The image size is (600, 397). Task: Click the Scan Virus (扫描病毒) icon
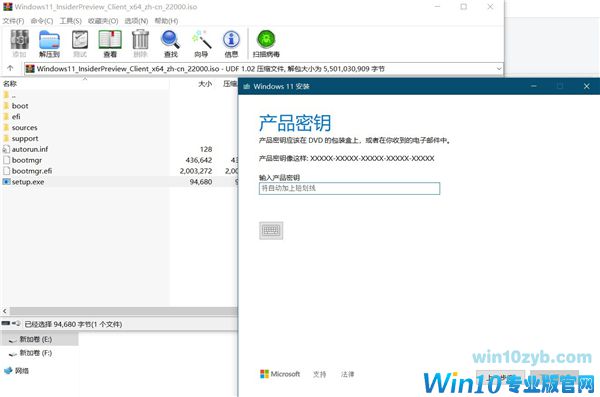pyautogui.click(x=266, y=44)
